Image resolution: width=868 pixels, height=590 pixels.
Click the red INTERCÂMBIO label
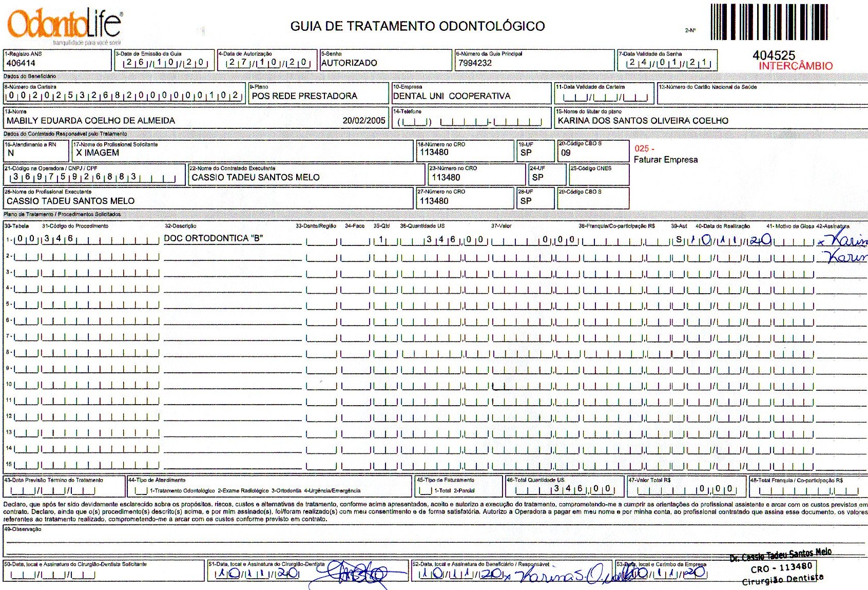click(x=796, y=66)
